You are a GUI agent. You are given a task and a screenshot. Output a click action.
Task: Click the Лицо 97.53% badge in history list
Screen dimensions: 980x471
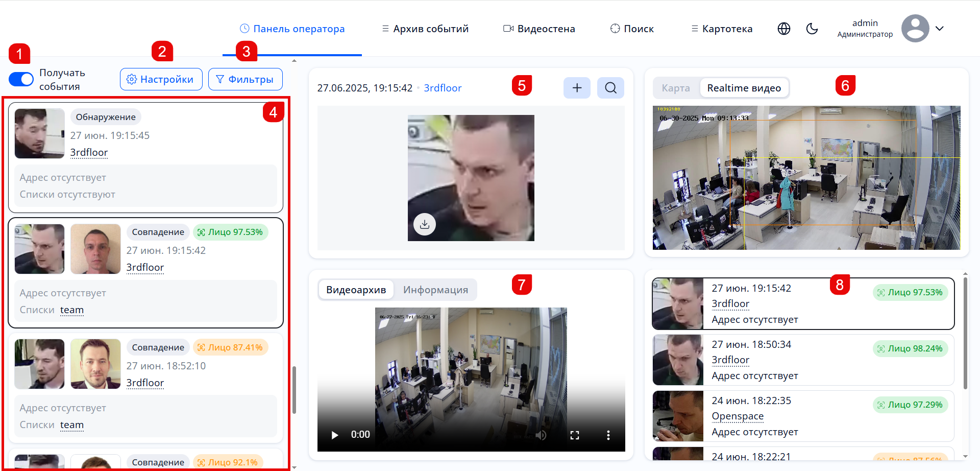click(x=910, y=292)
